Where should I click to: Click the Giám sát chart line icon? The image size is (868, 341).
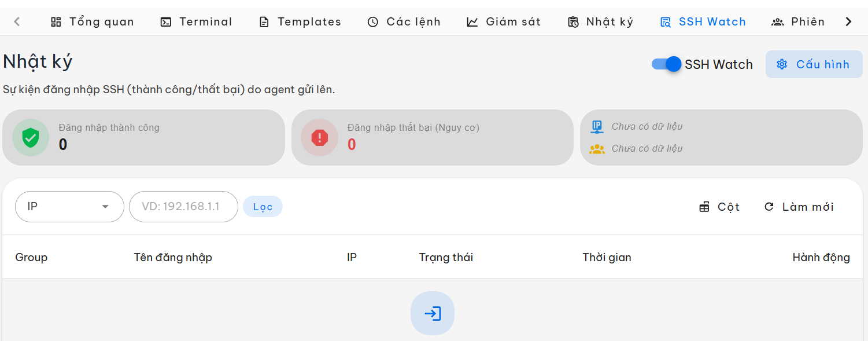tap(472, 22)
